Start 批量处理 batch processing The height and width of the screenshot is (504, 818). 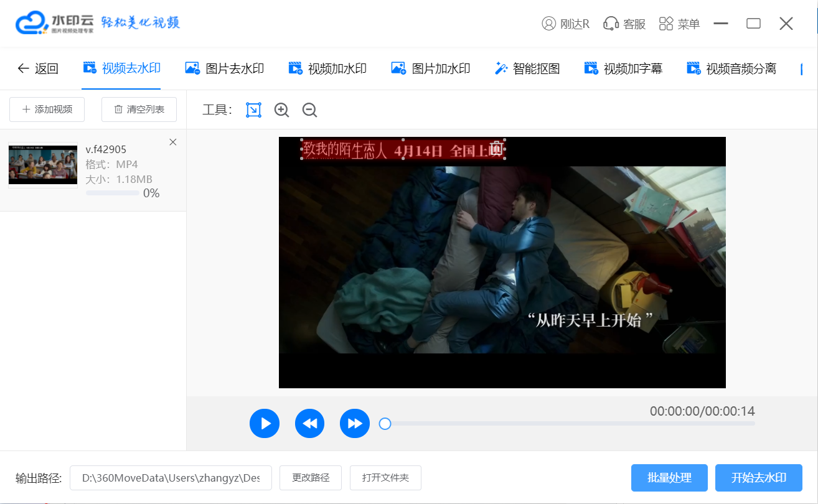tap(669, 478)
